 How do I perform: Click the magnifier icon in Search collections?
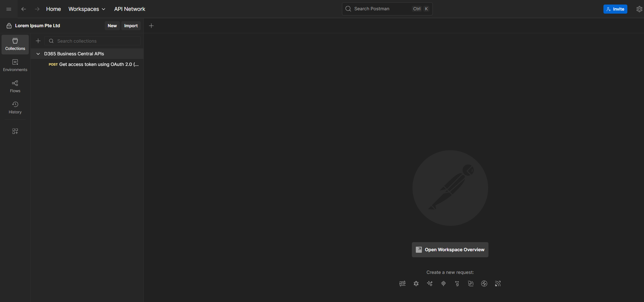pos(51,41)
